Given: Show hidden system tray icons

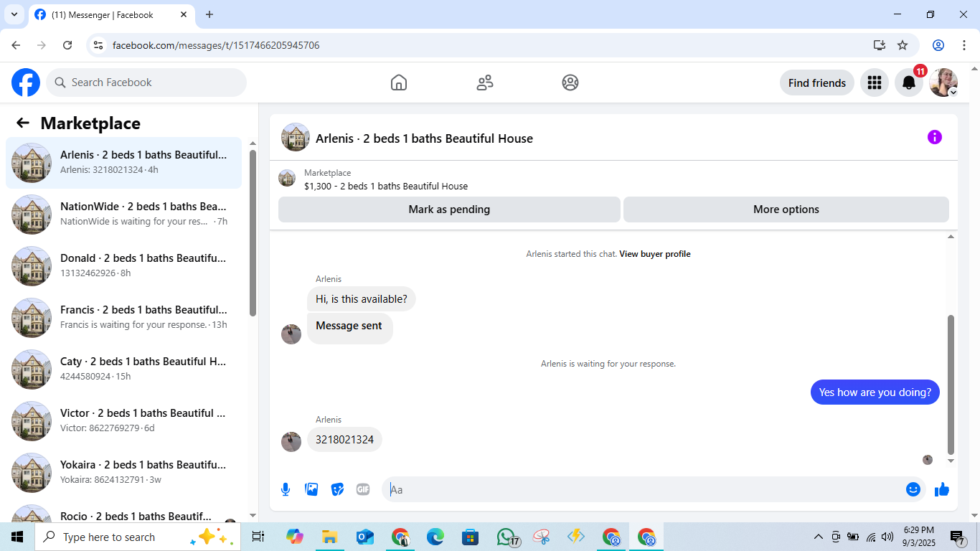Looking at the screenshot, I should click(818, 537).
